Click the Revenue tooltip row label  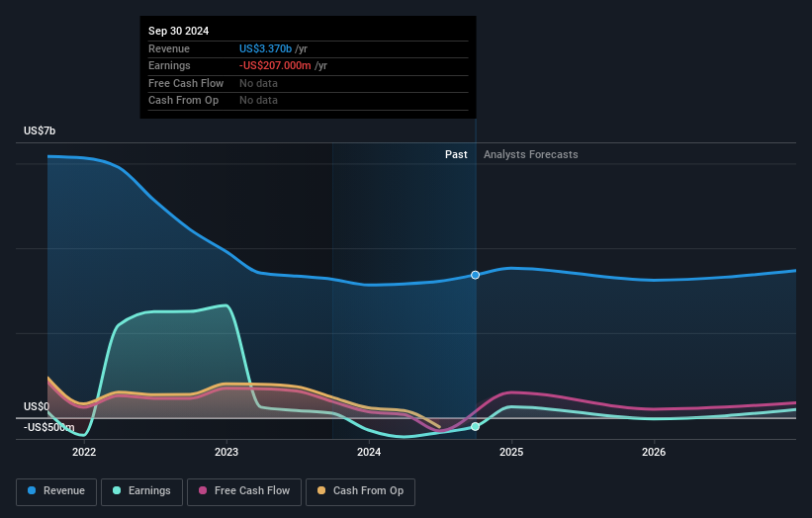pyautogui.click(x=169, y=48)
